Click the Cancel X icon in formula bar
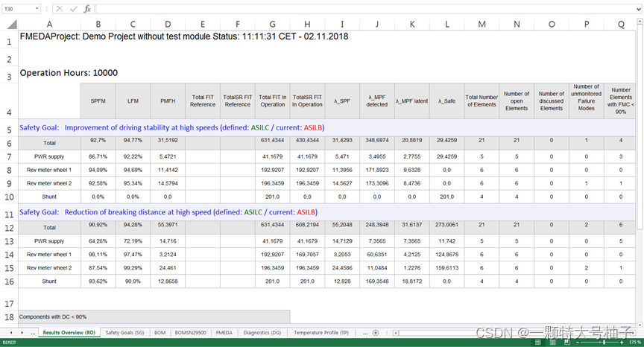Viewport: 644px width, 347px height. 60,9
